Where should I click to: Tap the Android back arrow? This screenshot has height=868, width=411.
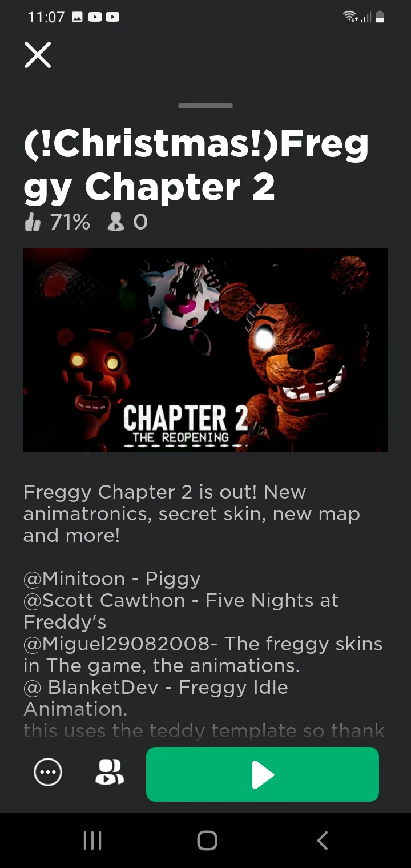322,841
